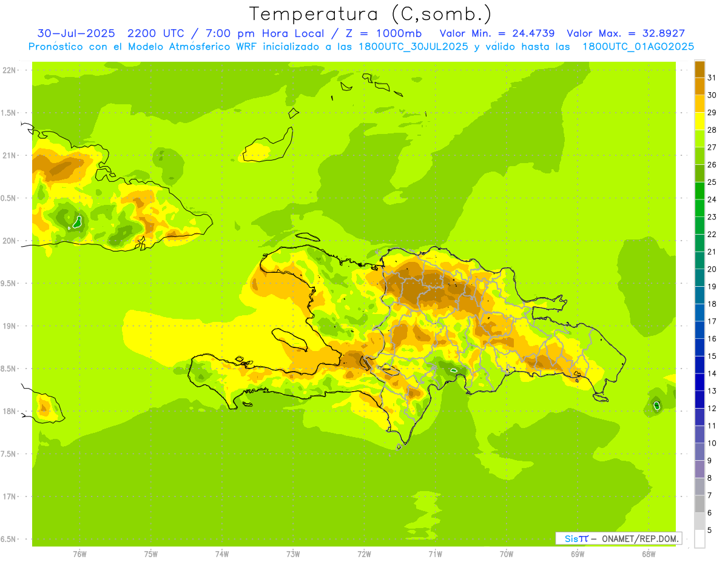Click longitude label "73W"
The width and height of the screenshot is (728, 562).
[293, 554]
